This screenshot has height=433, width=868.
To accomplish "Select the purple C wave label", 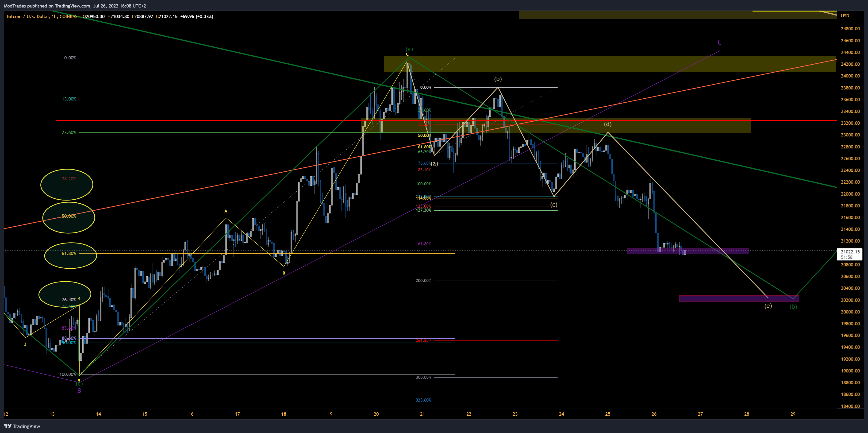I will 719,42.
